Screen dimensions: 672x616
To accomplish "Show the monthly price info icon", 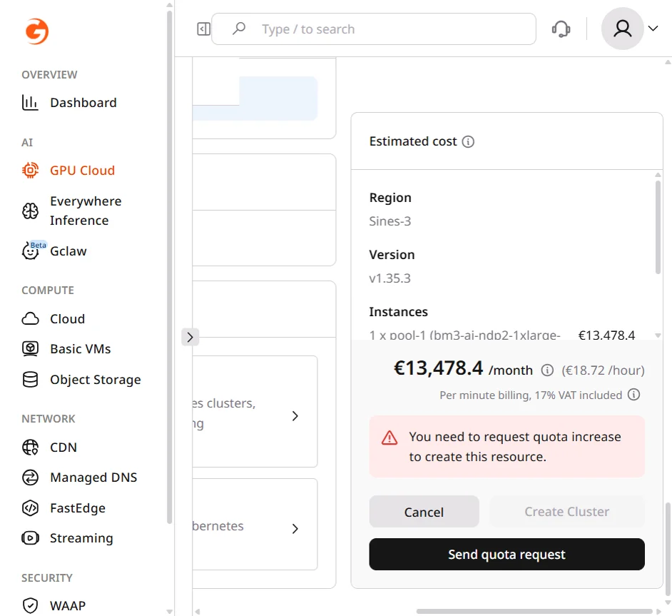I will (x=547, y=370).
